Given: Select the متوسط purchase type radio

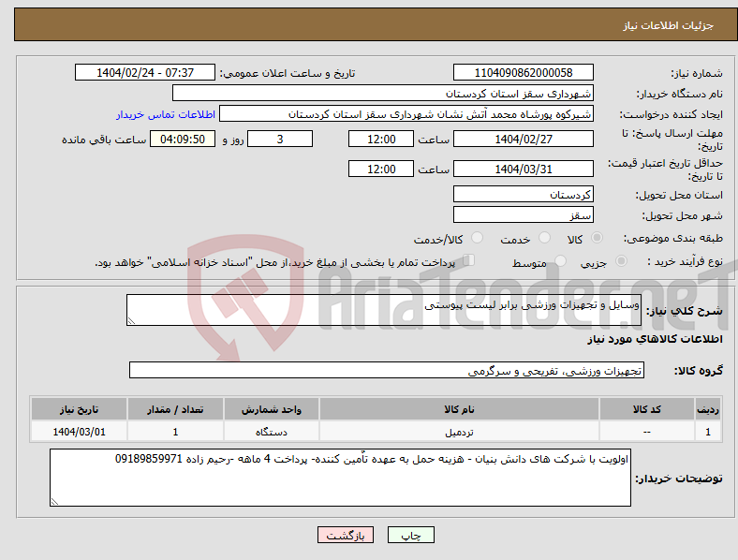Looking at the screenshot, I should click(560, 260).
